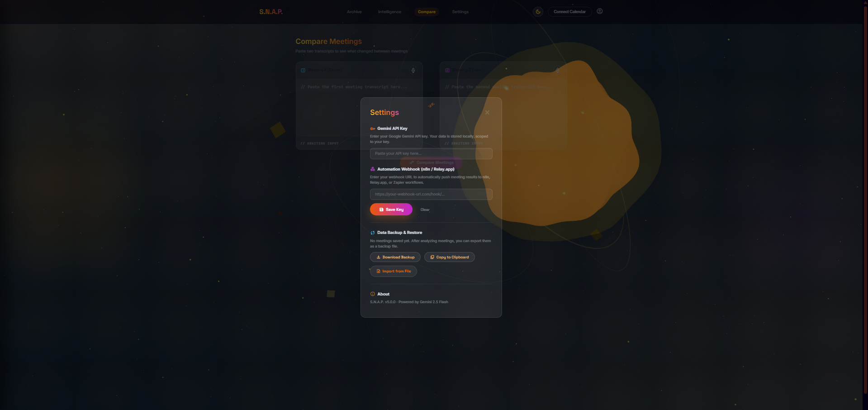This screenshot has width=868, height=410.
Task: Save the key with Save Key button
Action: 391,210
